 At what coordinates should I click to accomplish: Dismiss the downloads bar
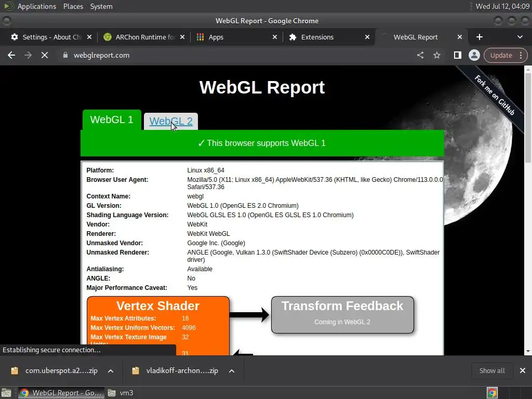[x=523, y=370]
